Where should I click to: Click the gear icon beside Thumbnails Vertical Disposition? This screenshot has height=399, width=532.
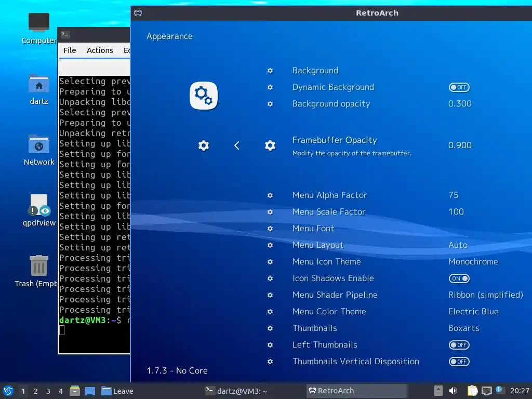coord(270,362)
